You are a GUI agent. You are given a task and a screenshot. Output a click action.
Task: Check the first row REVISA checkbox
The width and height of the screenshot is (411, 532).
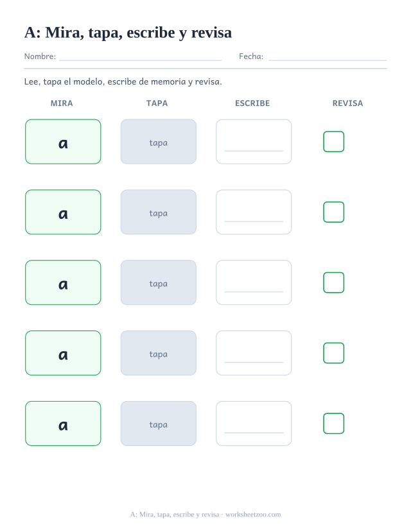334,141
